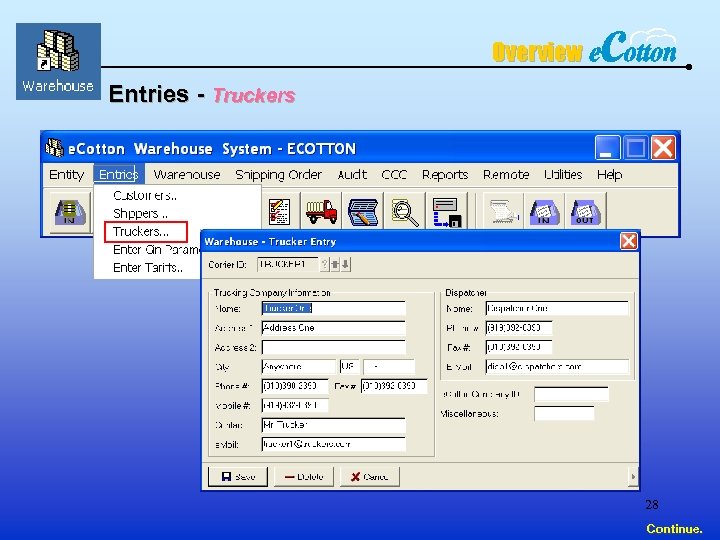Click the grayed-out document scroll icon
Screen dimensions: 720x540
pos(503,212)
